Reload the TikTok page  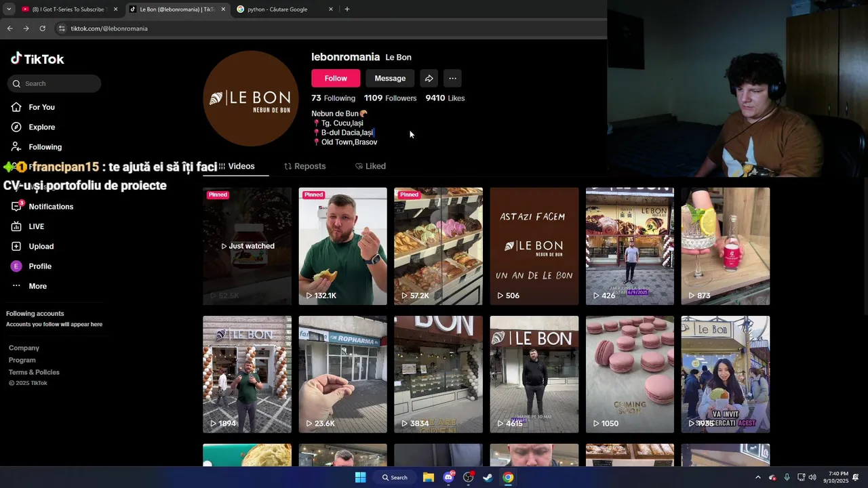coord(42,28)
